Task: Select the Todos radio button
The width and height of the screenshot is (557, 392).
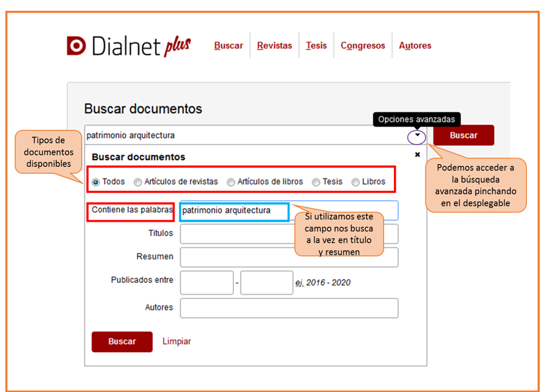Action: (x=96, y=182)
